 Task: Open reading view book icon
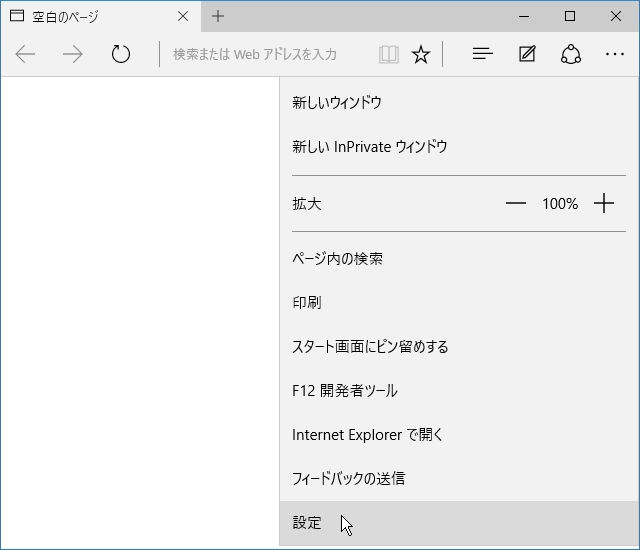click(x=389, y=54)
